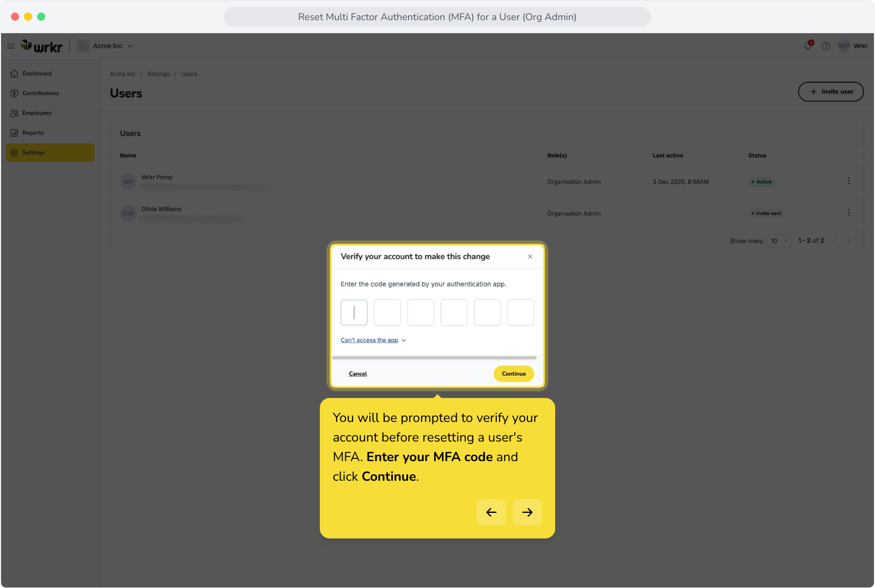Click Olivia Williams' Organisation Admin role
Screen dimensions: 875x588
574,213
